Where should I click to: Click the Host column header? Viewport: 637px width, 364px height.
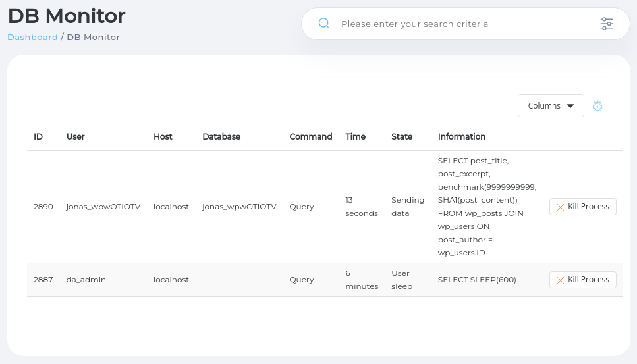click(x=163, y=137)
